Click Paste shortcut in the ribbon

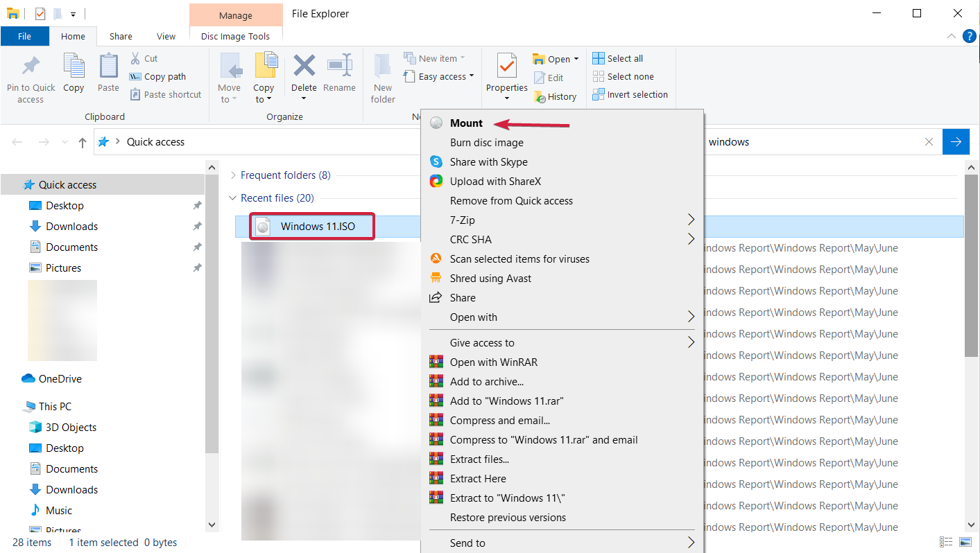[x=165, y=95]
